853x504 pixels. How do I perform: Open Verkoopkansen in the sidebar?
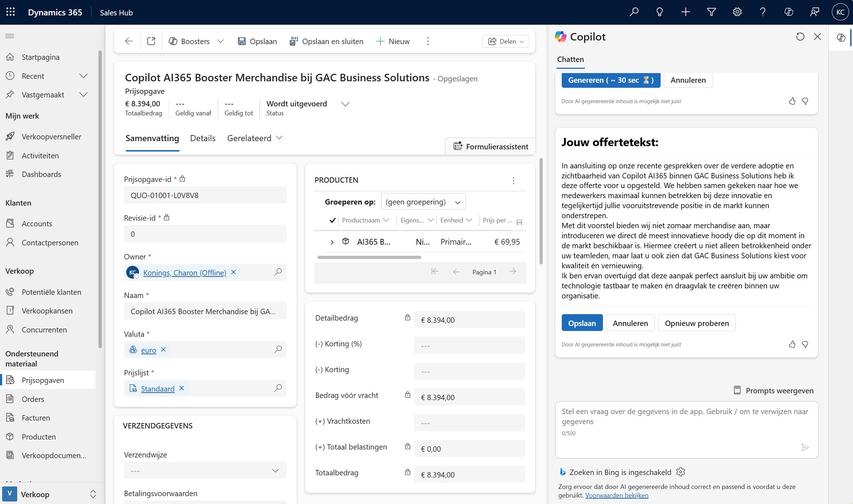47,311
